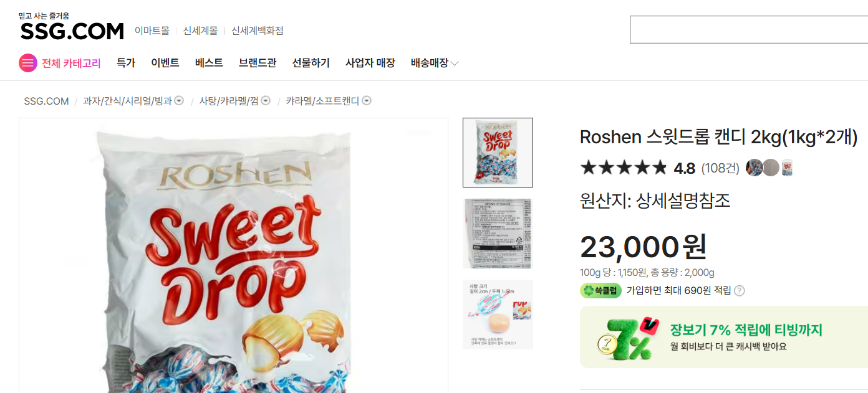868x393 pixels.
Task: Open the 배송매장 dropdown menu
Action: click(435, 63)
